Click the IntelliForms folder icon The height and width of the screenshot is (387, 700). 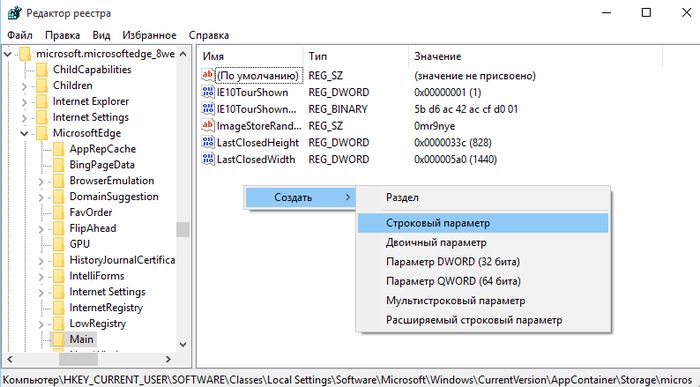tap(58, 276)
